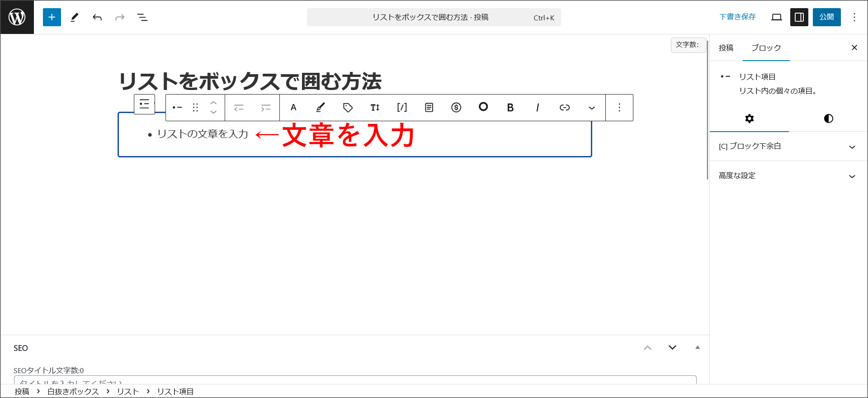Click the list item text リストの文章を入力
The height and width of the screenshot is (398, 868).
[x=203, y=134]
